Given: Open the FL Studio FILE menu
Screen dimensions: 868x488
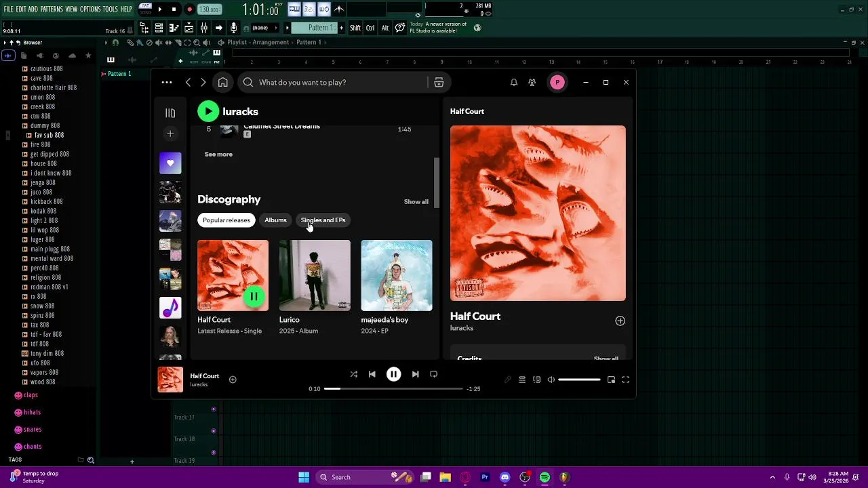Looking at the screenshot, I should click(9, 9).
